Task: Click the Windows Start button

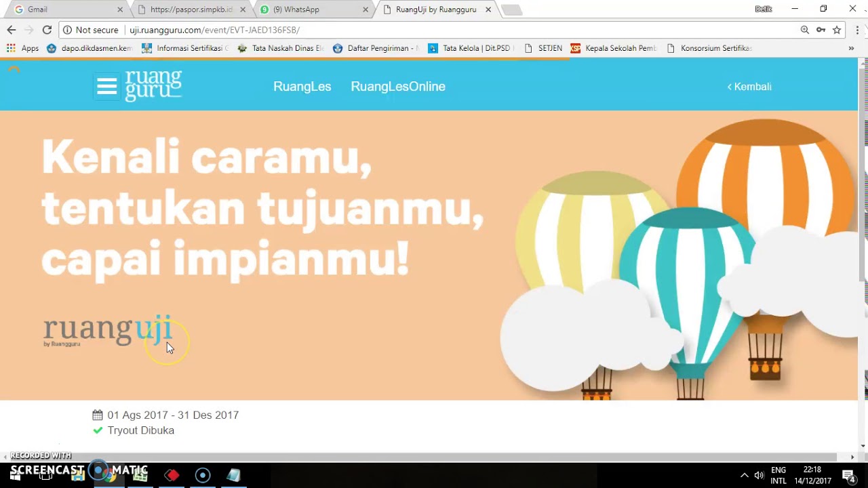Action: pos(15,475)
